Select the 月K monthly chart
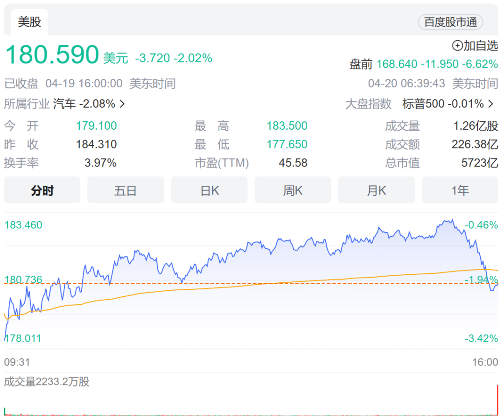This screenshot has height=420, width=504. click(376, 190)
